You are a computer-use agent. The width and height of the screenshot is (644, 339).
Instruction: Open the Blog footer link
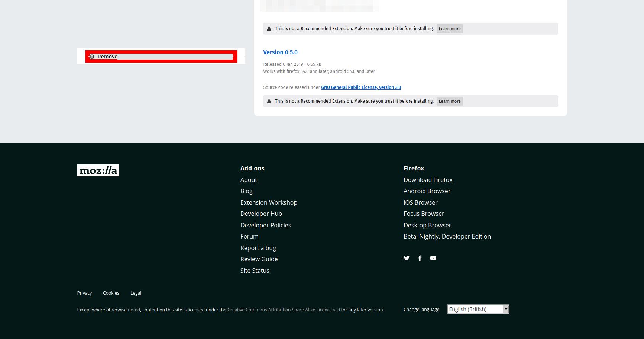coord(246,191)
